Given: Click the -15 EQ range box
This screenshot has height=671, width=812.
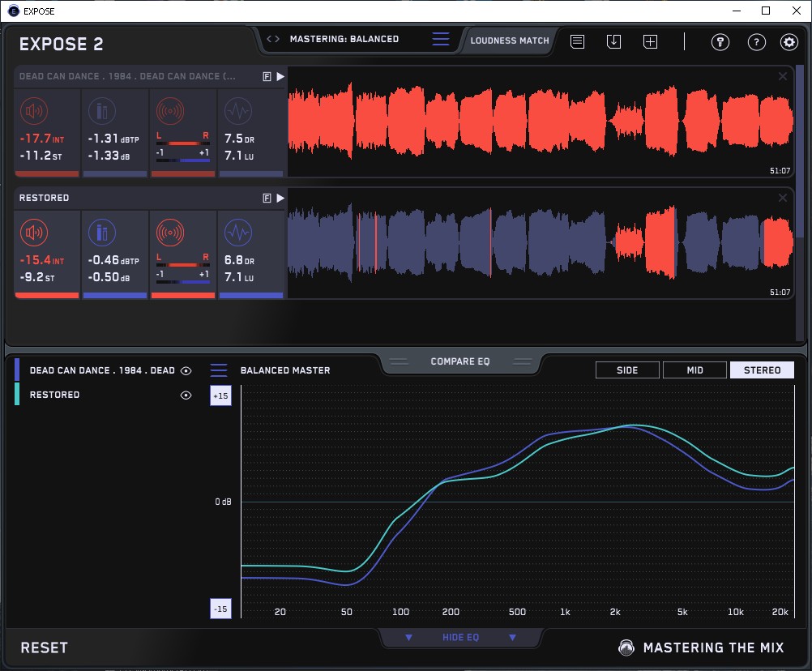Looking at the screenshot, I should tap(220, 609).
